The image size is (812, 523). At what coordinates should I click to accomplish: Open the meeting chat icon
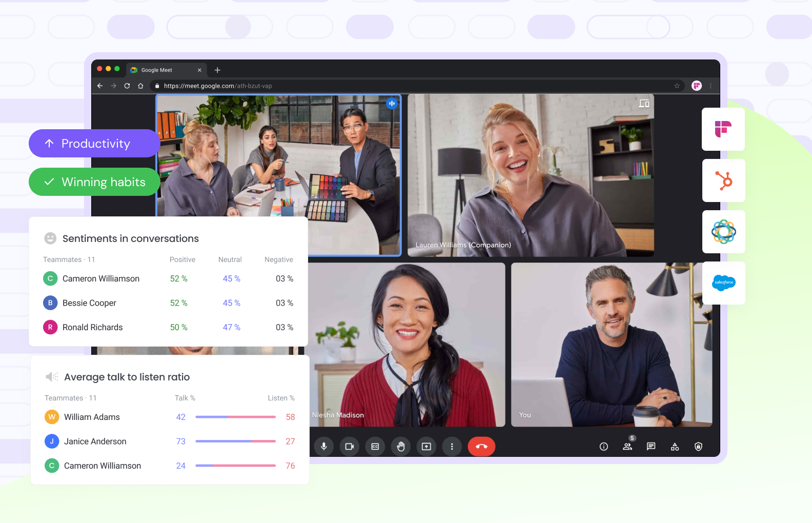click(x=651, y=447)
